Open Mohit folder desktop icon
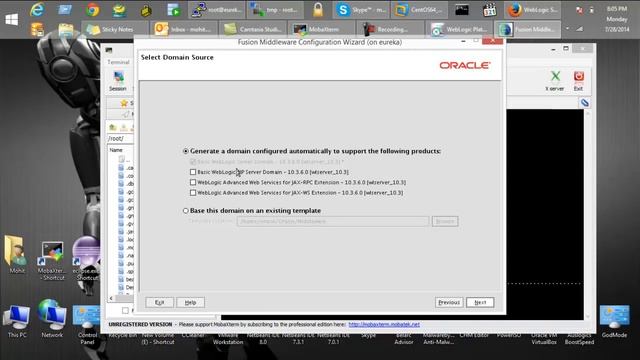This screenshot has height=360, width=640. click(x=16, y=254)
